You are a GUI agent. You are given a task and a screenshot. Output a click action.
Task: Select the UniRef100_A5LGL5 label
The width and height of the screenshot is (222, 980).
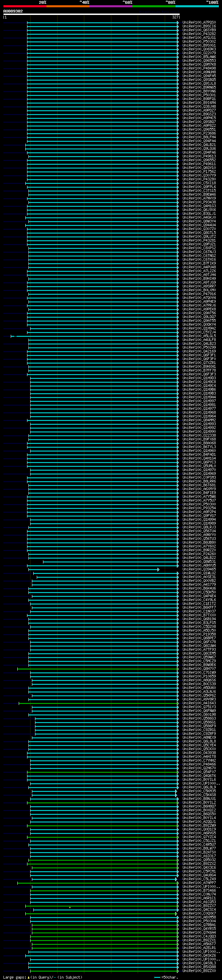[x=199, y=336]
